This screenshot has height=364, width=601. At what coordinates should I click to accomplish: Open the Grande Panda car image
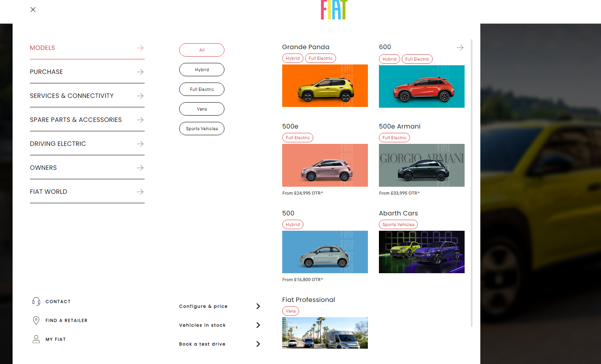click(x=325, y=86)
